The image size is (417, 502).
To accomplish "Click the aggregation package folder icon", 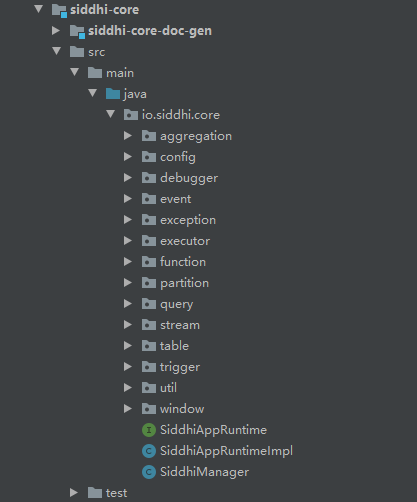I will pyautogui.click(x=149, y=136).
